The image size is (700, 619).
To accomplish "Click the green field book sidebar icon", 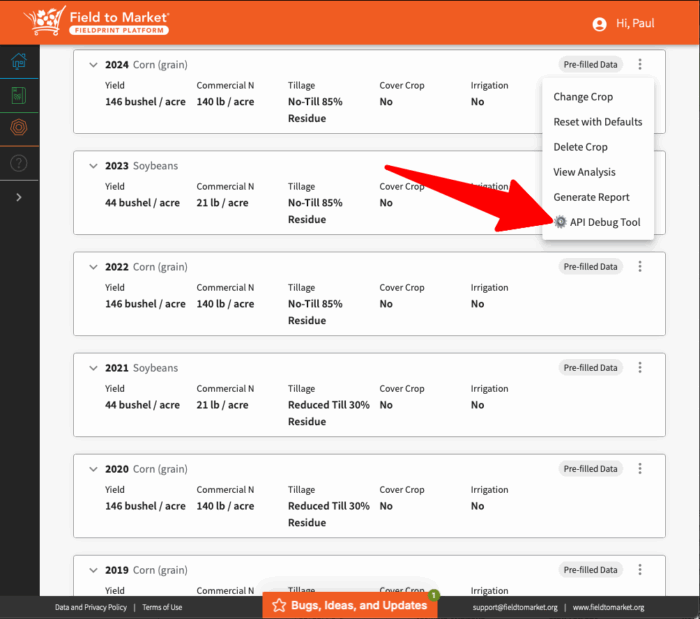I will coord(19,96).
